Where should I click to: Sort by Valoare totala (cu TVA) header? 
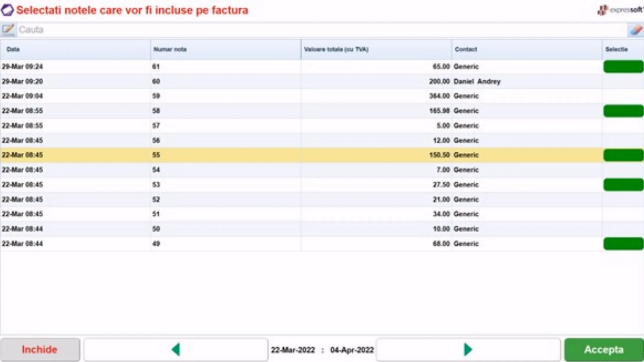[376, 49]
